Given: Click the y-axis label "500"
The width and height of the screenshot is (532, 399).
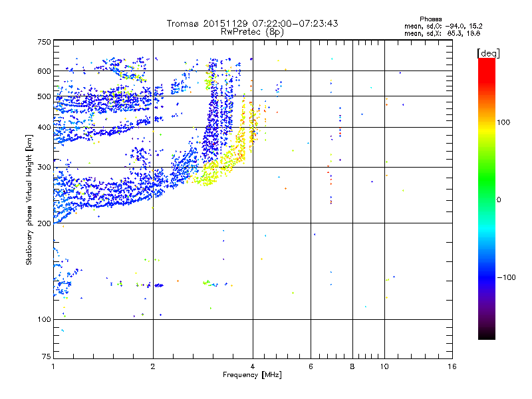Looking at the screenshot, I should [44, 96].
